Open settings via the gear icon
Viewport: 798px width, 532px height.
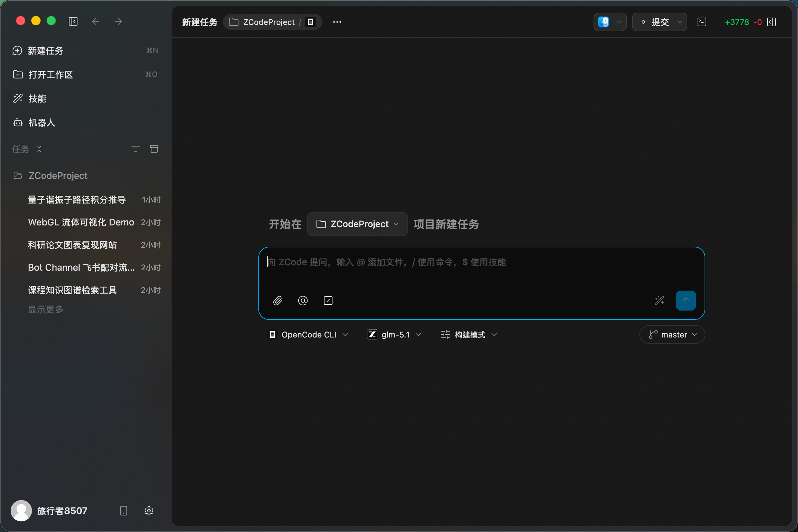149,511
